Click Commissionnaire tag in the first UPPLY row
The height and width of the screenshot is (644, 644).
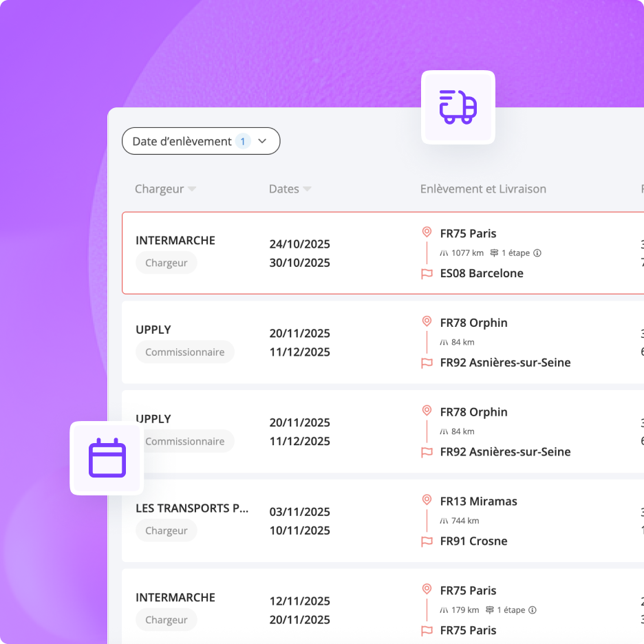(184, 352)
